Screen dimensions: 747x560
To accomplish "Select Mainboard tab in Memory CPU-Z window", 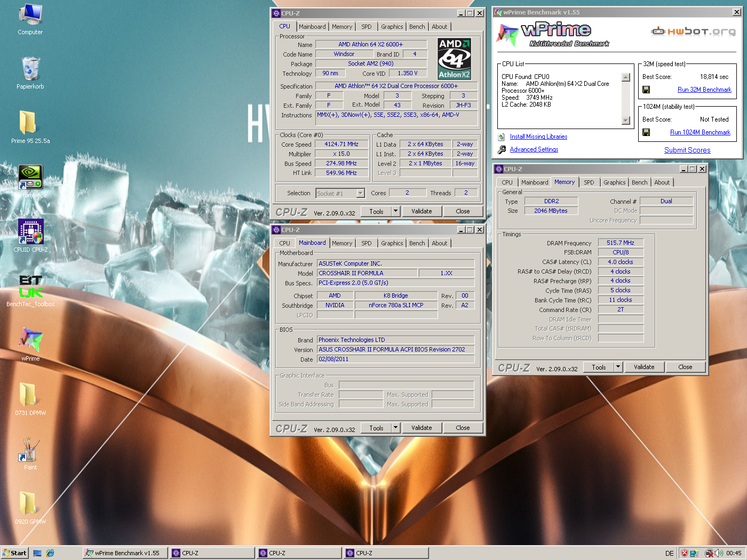I will (x=535, y=182).
